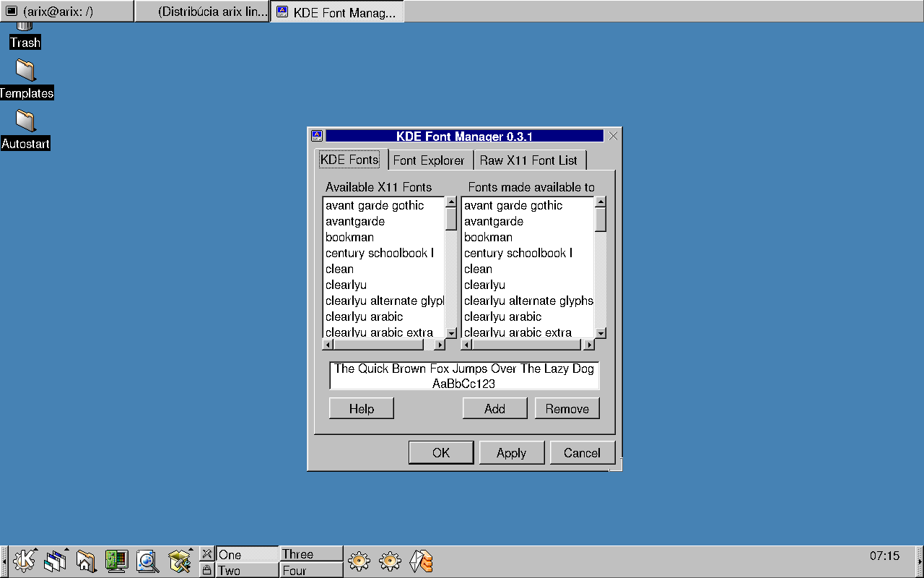924x578 pixels.
Task: Click the second gear icon in panel
Action: click(390, 560)
